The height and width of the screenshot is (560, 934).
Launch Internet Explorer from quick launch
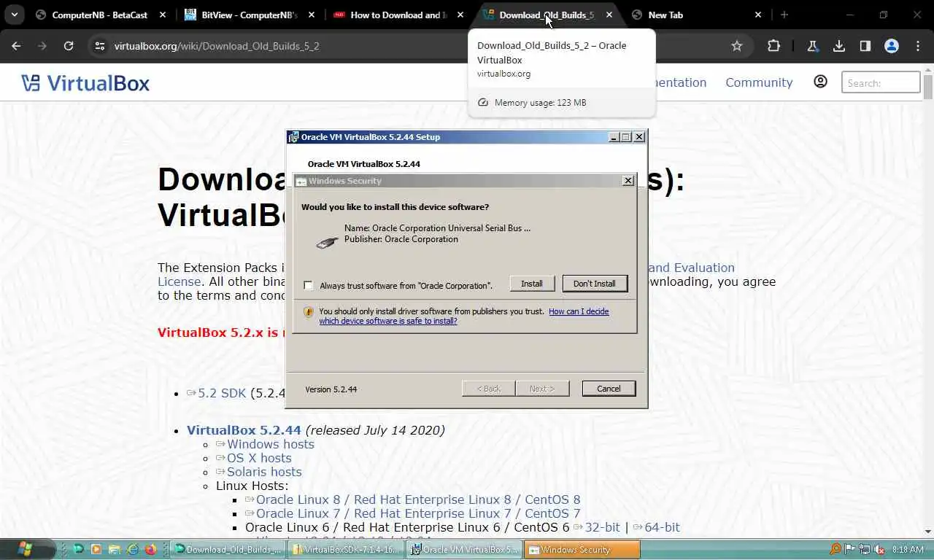tap(133, 549)
